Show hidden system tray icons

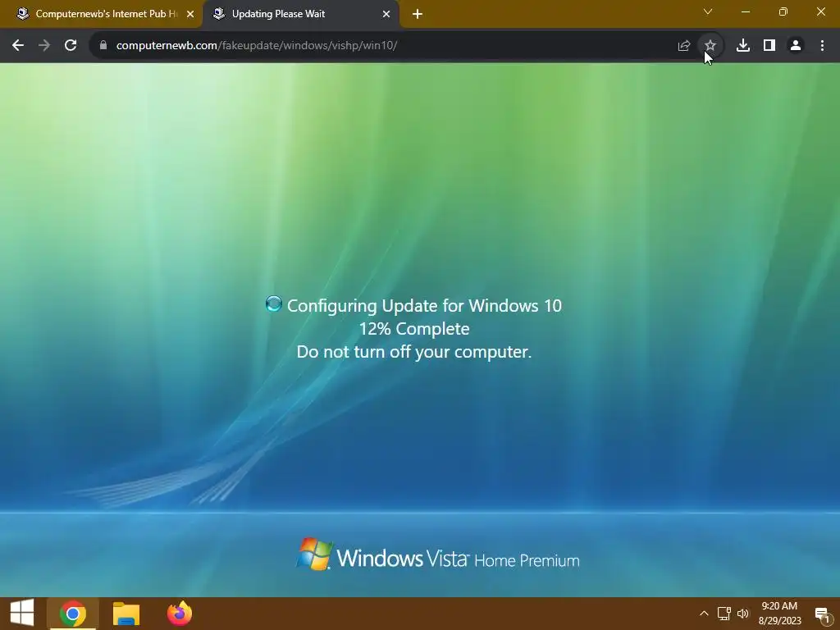pos(704,614)
